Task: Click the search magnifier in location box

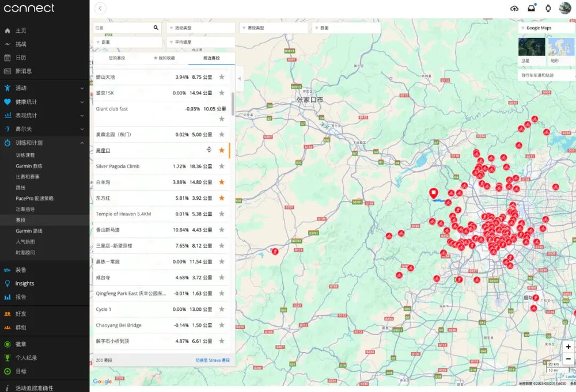Action: 156,28
